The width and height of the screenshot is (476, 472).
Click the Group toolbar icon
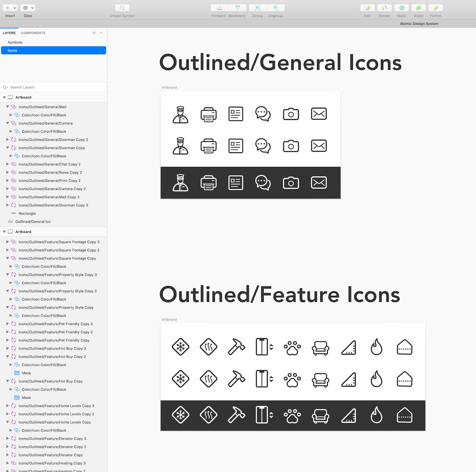click(258, 8)
